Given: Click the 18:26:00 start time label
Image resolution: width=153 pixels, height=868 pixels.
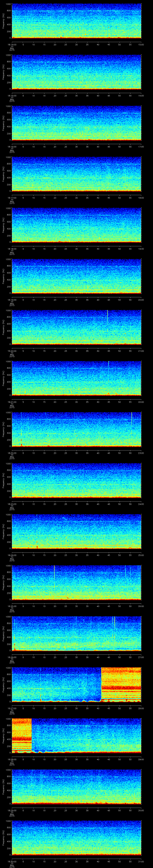Looking at the screenshot, I should [x=12, y=657].
